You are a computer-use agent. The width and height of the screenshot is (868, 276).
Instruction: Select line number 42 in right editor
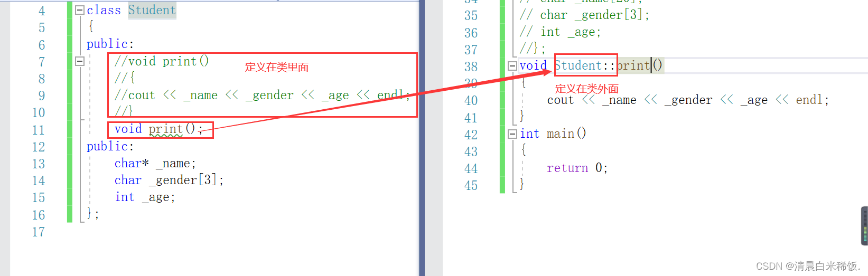pos(471,135)
